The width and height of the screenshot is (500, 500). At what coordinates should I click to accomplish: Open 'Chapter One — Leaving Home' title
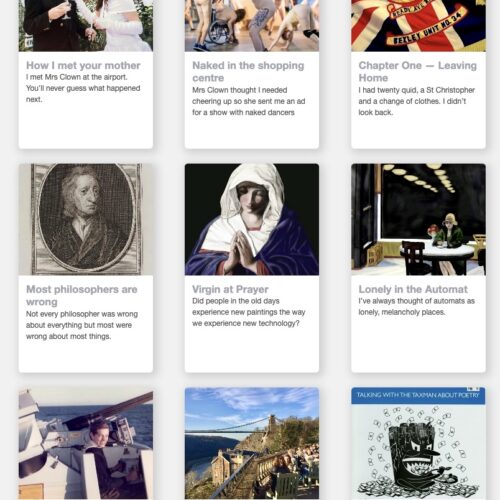(x=417, y=71)
